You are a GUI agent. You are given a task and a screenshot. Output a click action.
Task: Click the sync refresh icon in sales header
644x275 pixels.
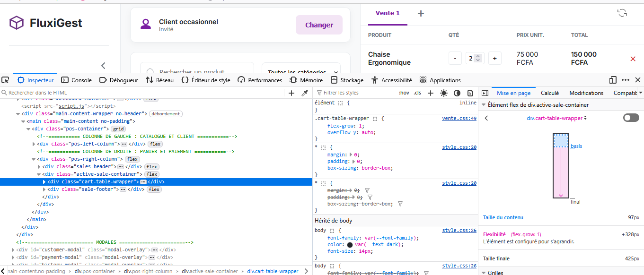[x=622, y=13]
